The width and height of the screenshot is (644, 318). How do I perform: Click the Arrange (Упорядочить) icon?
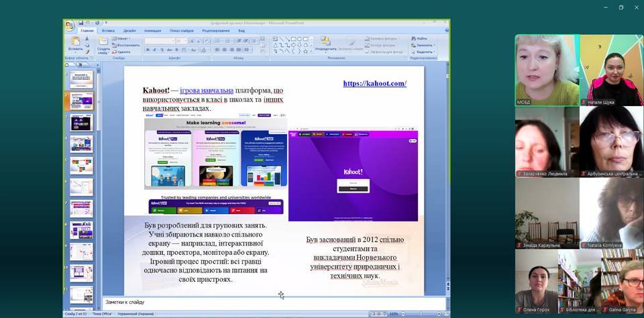point(325,42)
